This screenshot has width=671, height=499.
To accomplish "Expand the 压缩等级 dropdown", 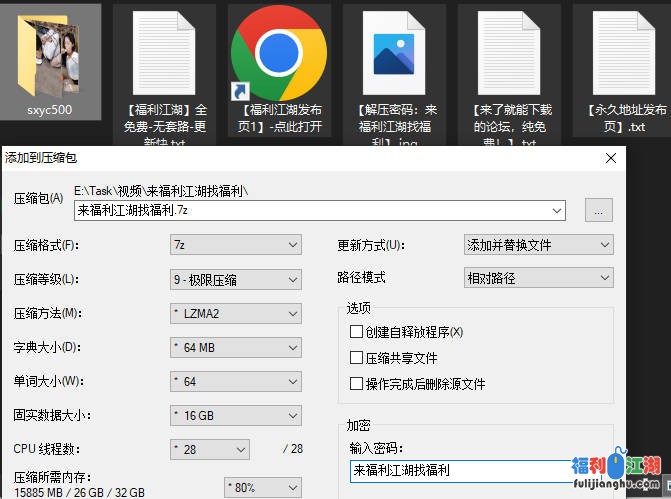I will coord(236,279).
